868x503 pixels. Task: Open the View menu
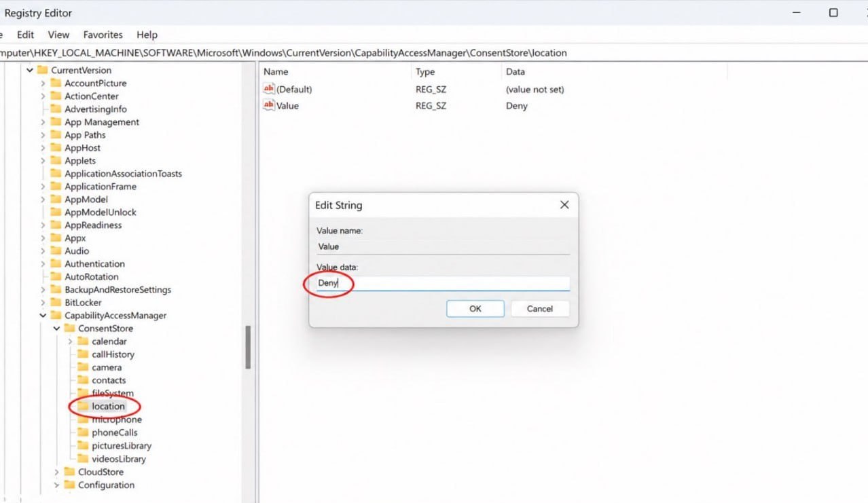58,35
